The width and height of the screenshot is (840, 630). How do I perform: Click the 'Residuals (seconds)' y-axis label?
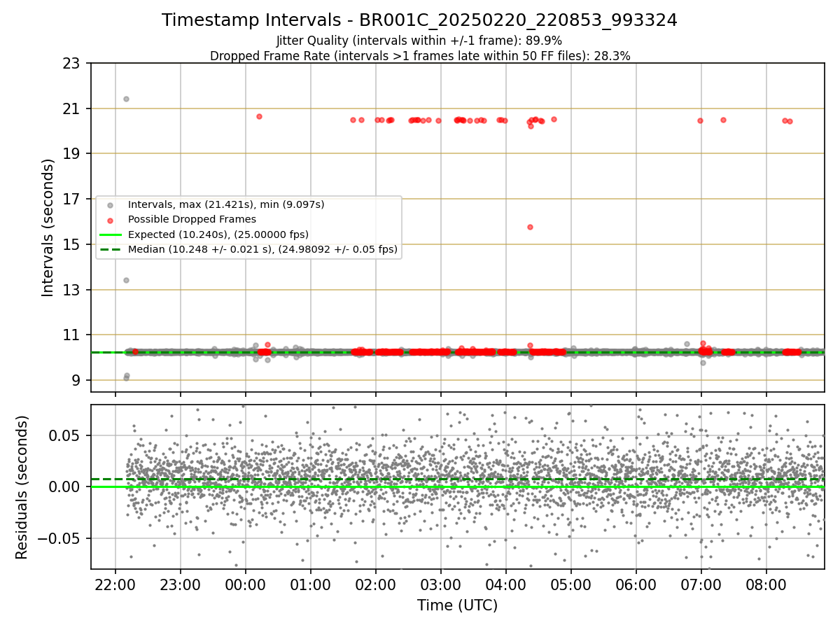click(x=22, y=487)
